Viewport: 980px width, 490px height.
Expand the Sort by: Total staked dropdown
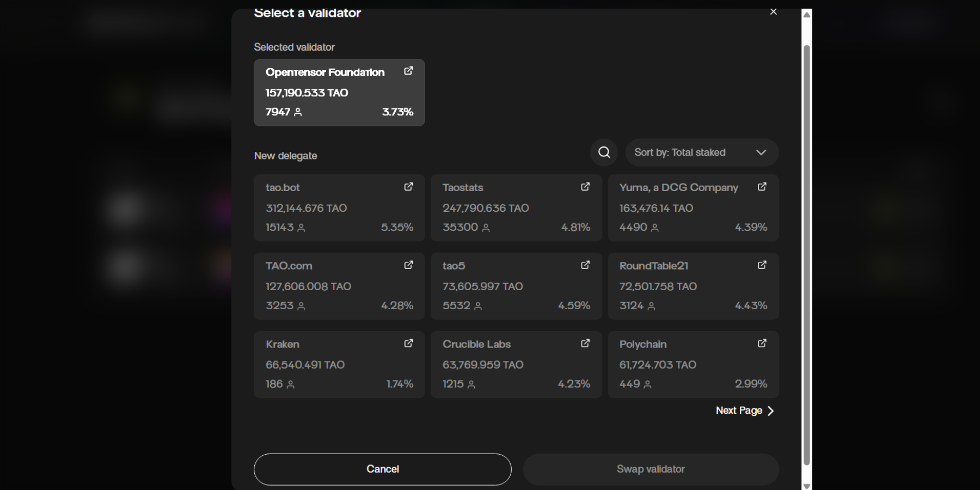702,152
